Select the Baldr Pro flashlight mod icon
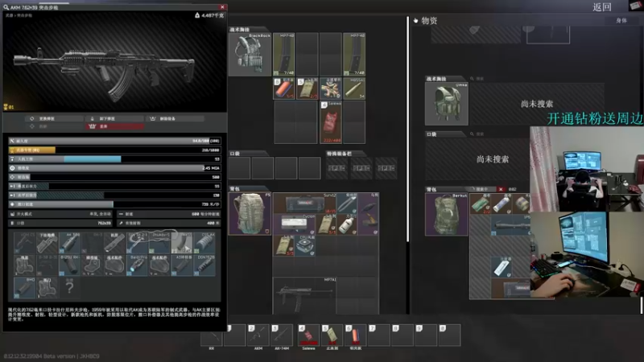The height and width of the screenshot is (362, 644). 137,265
